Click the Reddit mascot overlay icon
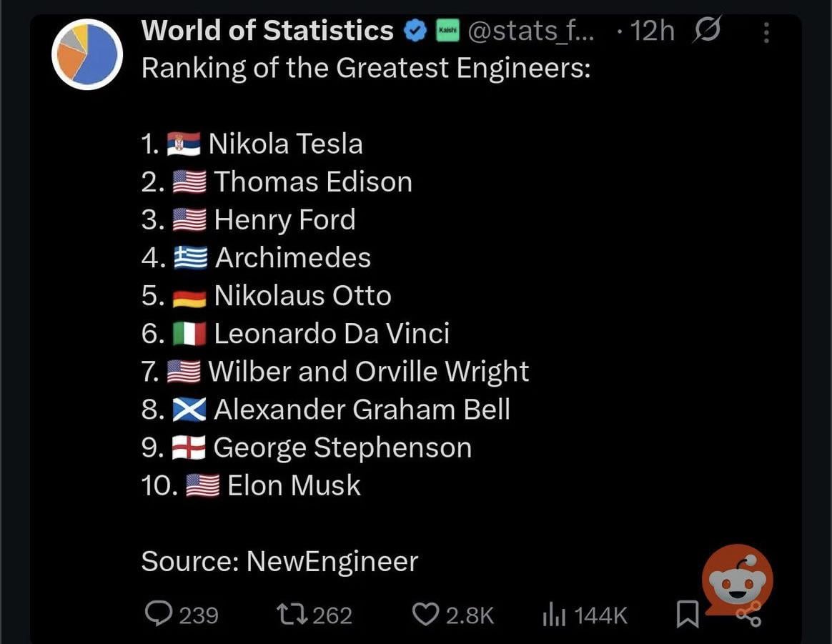The height and width of the screenshot is (644, 832). [737, 578]
